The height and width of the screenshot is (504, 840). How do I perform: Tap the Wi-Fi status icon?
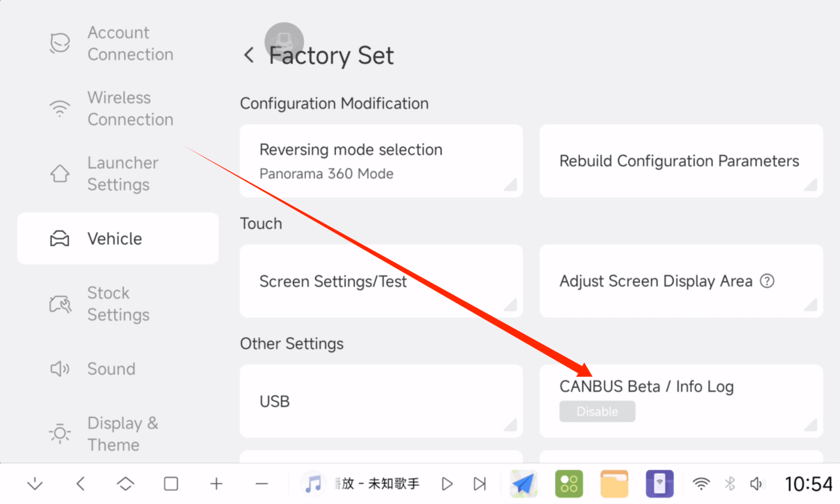[x=701, y=484]
